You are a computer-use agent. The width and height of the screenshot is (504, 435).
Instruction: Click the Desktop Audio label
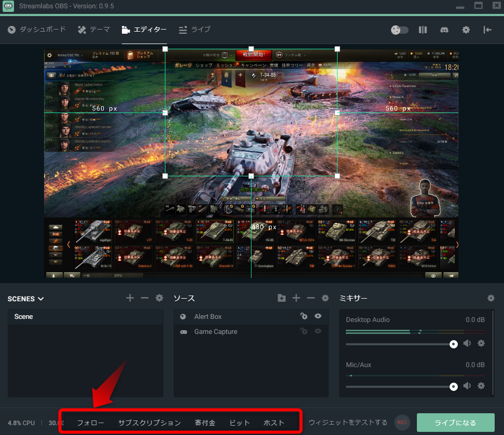(x=368, y=319)
